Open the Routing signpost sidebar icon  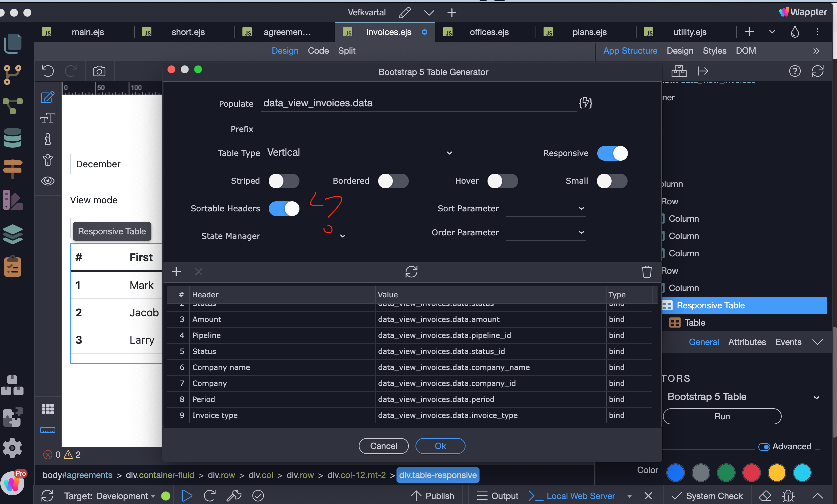13,169
